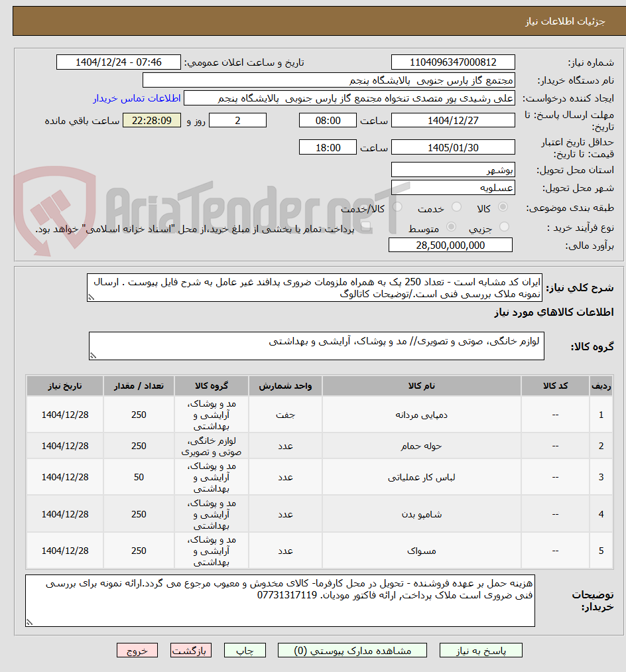Click the delivery province field بوشهر
The width and height of the screenshot is (626, 672).
453,170
